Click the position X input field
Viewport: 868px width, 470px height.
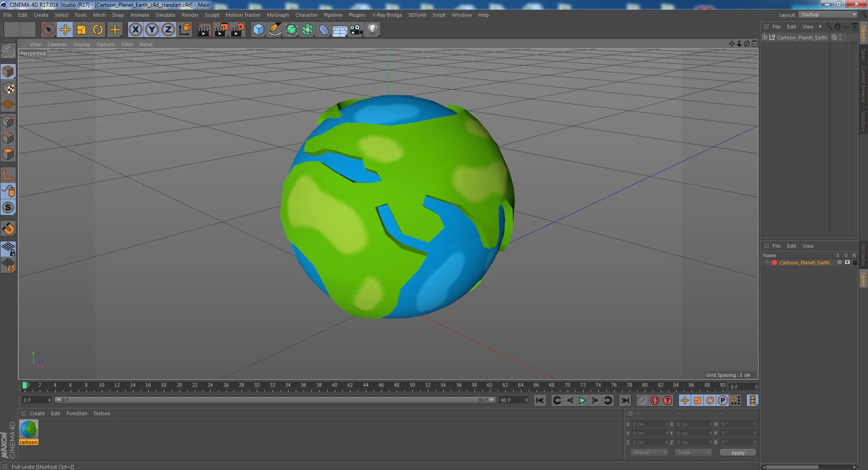pos(650,424)
